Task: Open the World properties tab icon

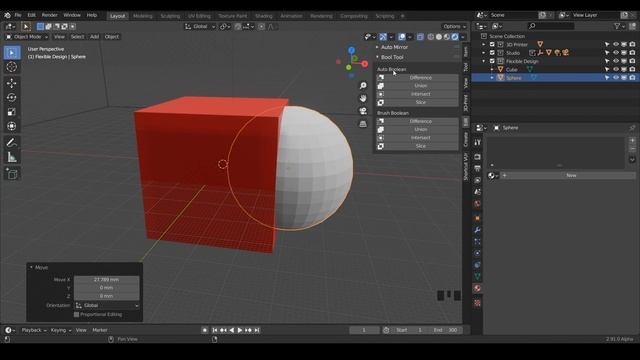Action: (x=477, y=204)
